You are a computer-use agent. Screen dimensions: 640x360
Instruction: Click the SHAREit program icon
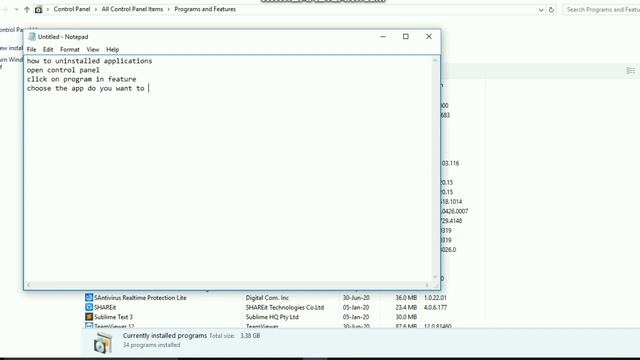[x=89, y=307]
